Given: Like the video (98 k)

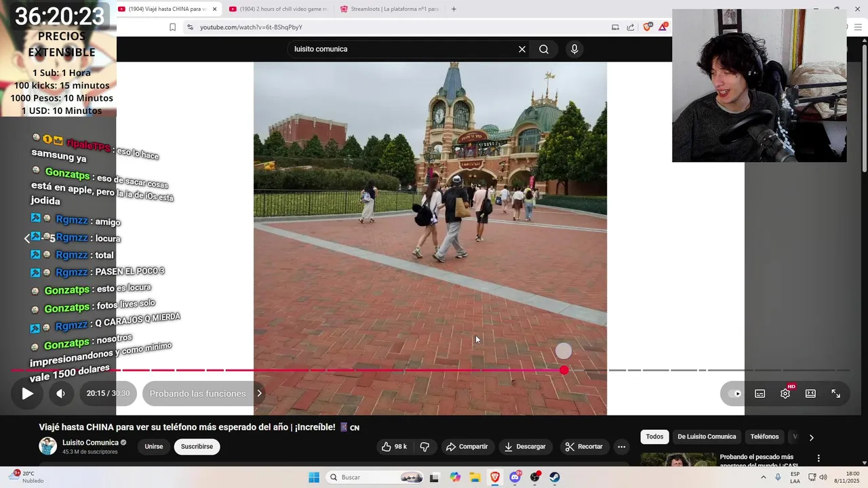Looking at the screenshot, I should pyautogui.click(x=394, y=447).
